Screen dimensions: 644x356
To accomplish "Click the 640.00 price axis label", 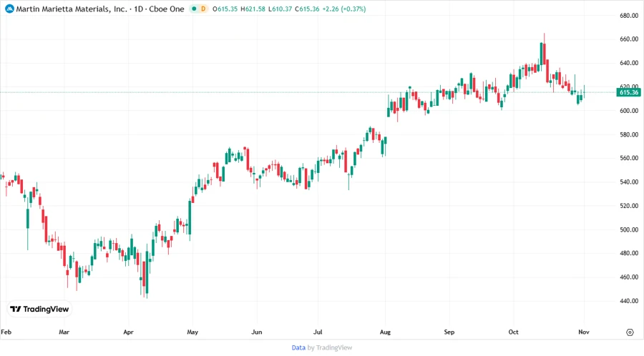I will pyautogui.click(x=629, y=63).
